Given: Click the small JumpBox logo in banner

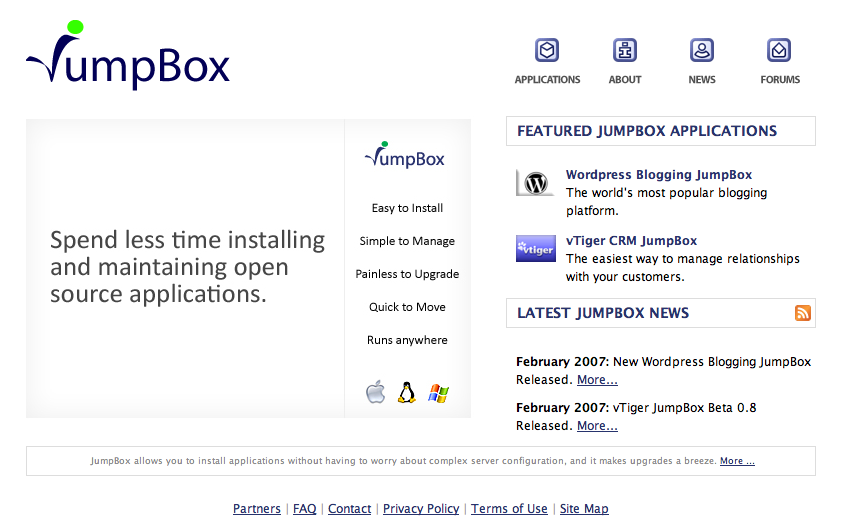Looking at the screenshot, I should pyautogui.click(x=405, y=157).
